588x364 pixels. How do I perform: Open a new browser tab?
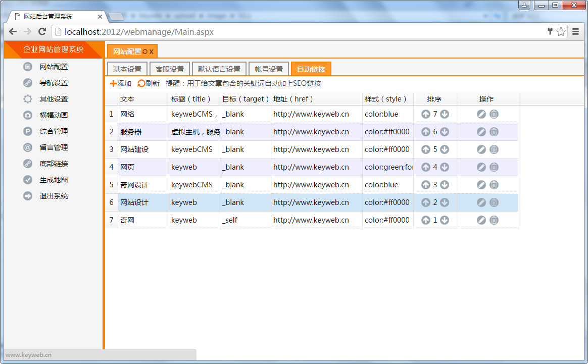[x=116, y=17]
